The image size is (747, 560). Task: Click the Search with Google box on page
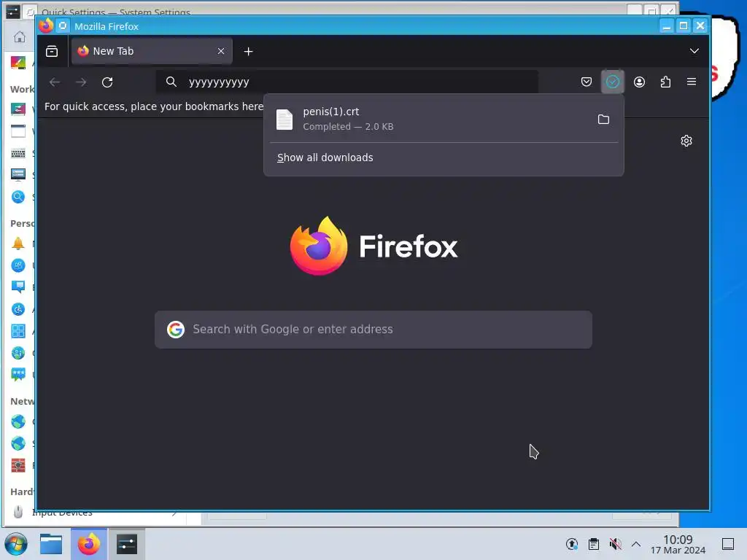point(373,330)
